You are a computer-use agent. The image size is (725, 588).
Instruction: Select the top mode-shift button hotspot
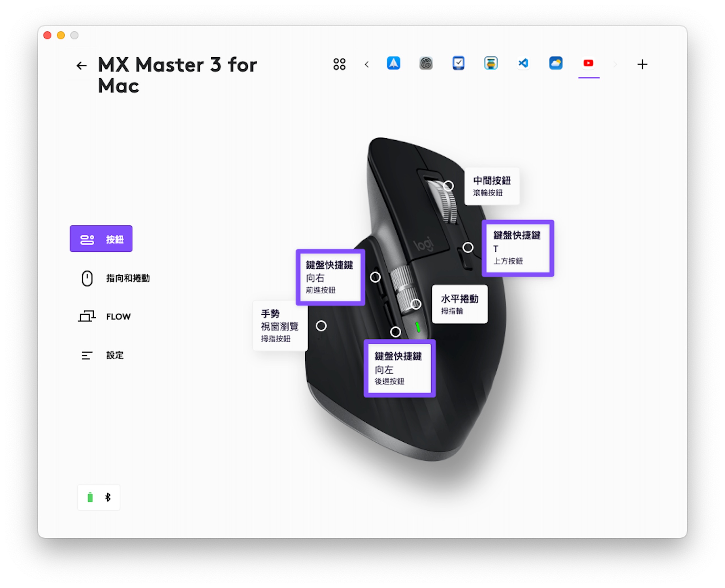(468, 247)
